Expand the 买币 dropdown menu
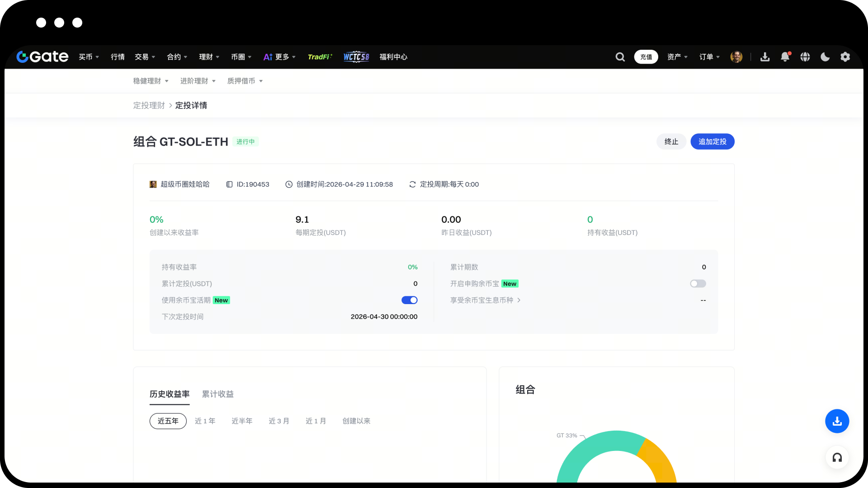 click(x=89, y=57)
